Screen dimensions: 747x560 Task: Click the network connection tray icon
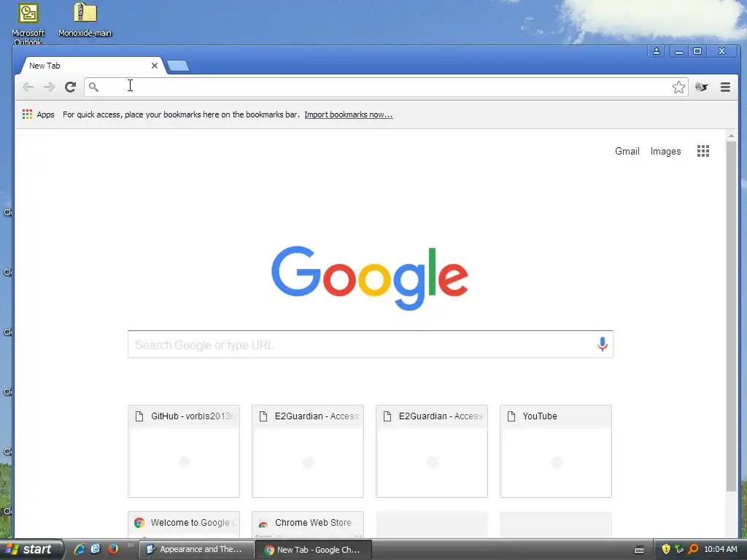click(679, 549)
